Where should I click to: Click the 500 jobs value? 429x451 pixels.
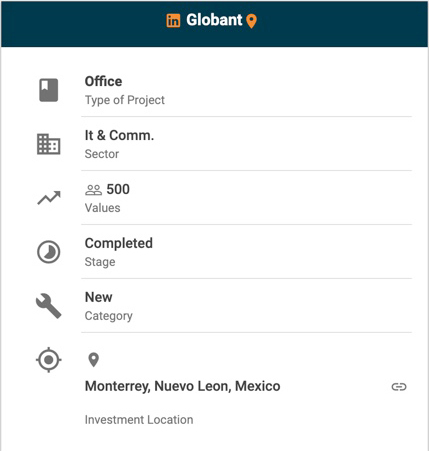pyautogui.click(x=118, y=189)
